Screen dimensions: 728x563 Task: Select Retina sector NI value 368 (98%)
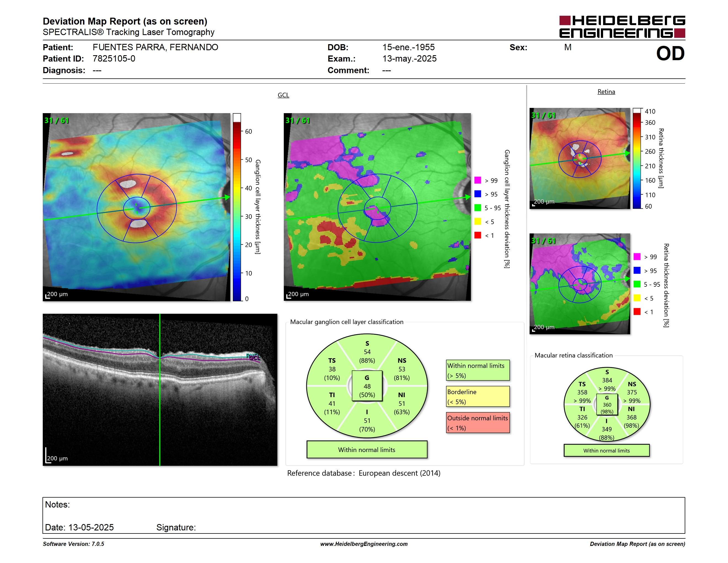[x=631, y=422]
